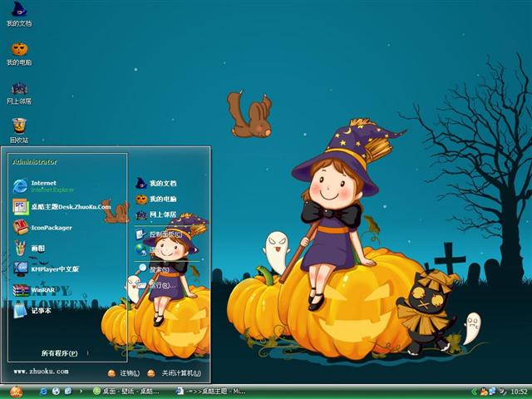Open 回收站 recycle bin desktop icon
Viewport: 532px width, 399px height.
19,131
